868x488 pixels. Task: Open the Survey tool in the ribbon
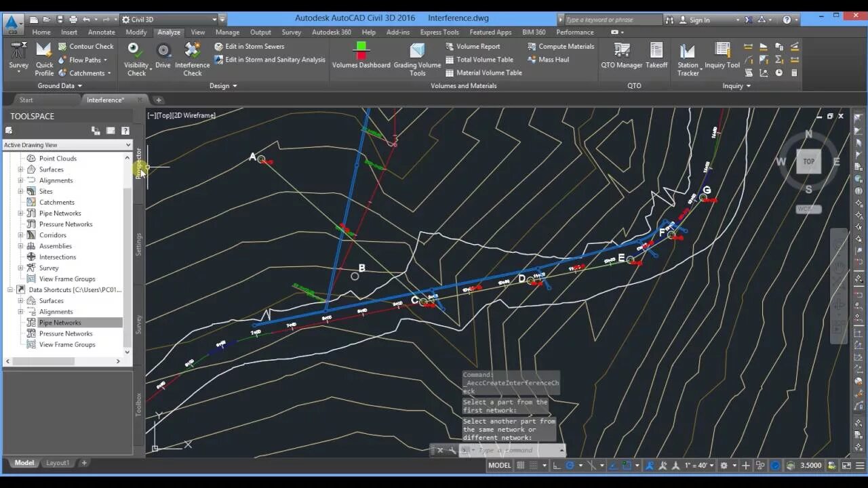coord(18,56)
